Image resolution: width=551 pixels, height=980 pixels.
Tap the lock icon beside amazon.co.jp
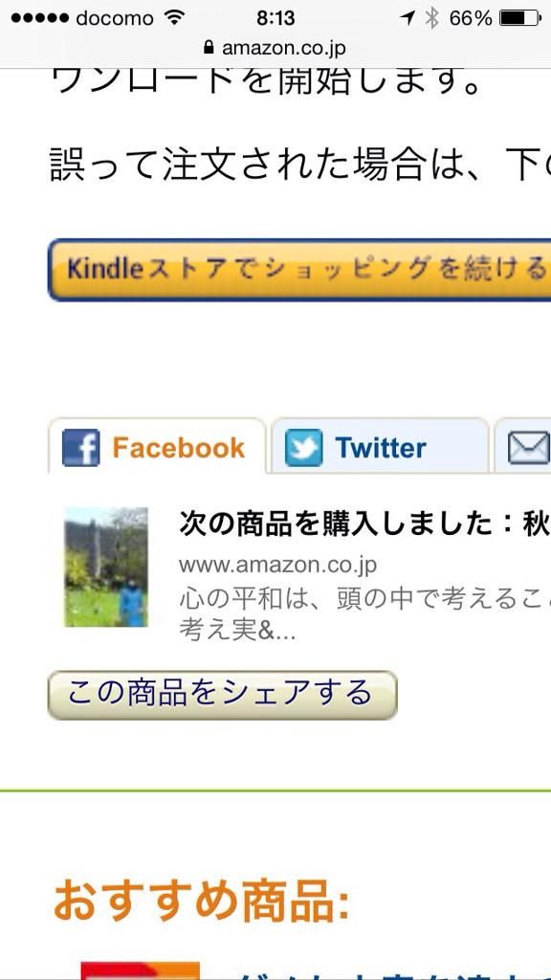point(209,48)
